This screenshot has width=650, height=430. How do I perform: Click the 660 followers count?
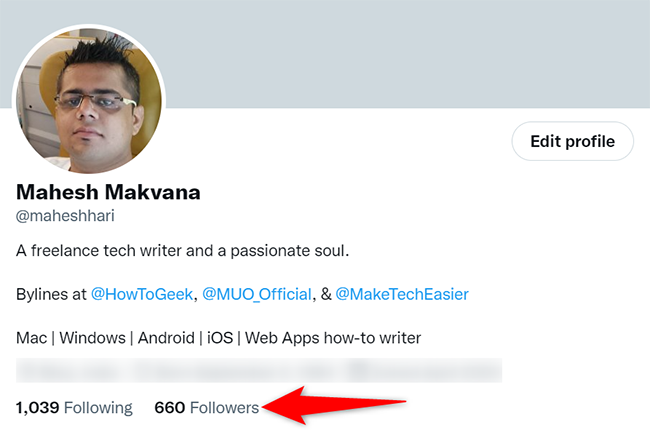pos(169,407)
